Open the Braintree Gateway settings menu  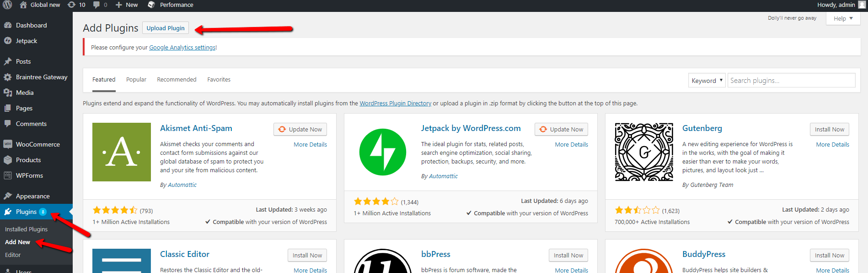coord(41,77)
